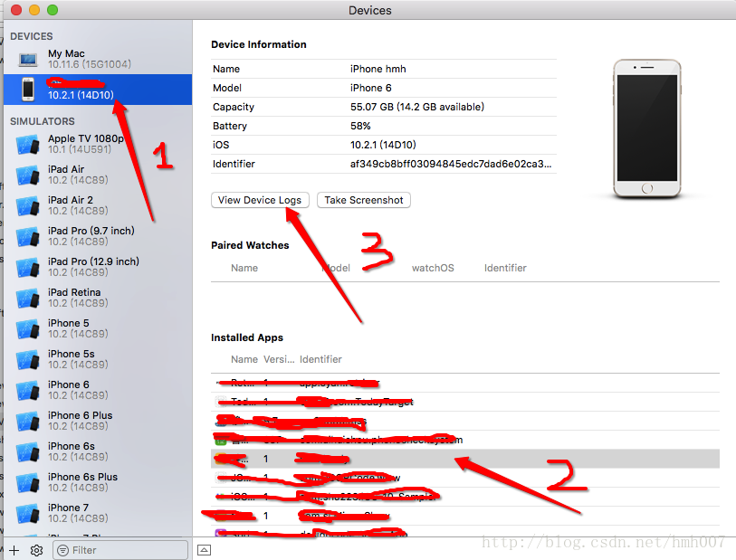Click the Capacity value 55.07 GB
736x560 pixels.
pyautogui.click(x=416, y=107)
